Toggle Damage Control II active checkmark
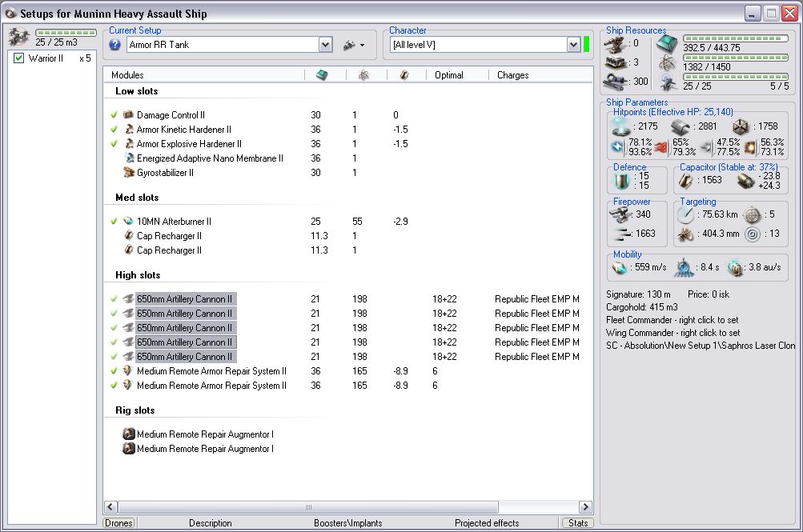 [x=114, y=114]
